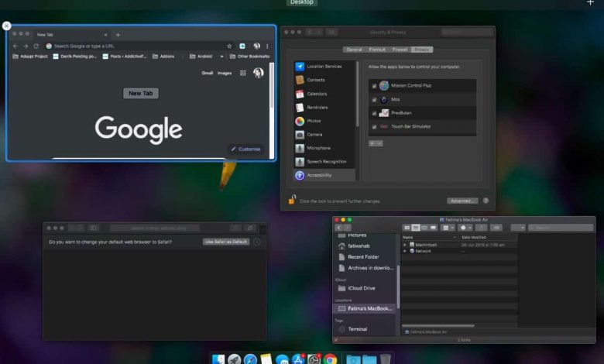Open the help question mark button
Screen dimensions: 604x364
point(486,201)
